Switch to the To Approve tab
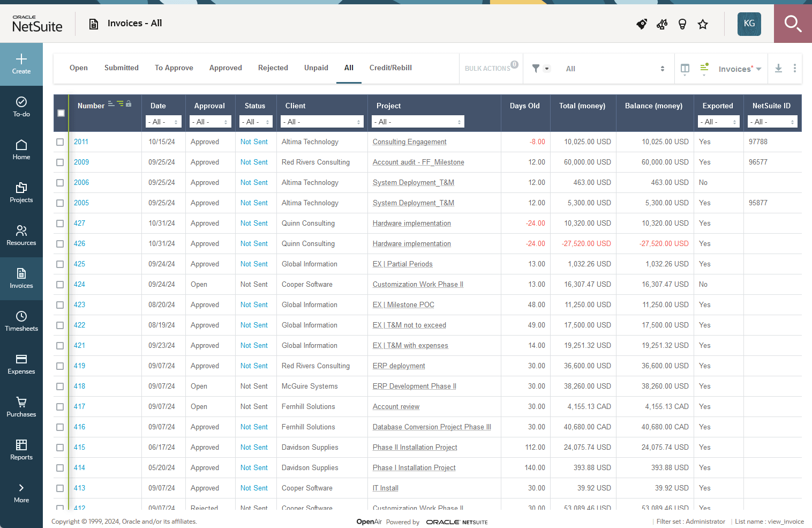The height and width of the screenshot is (528, 812). coord(174,68)
